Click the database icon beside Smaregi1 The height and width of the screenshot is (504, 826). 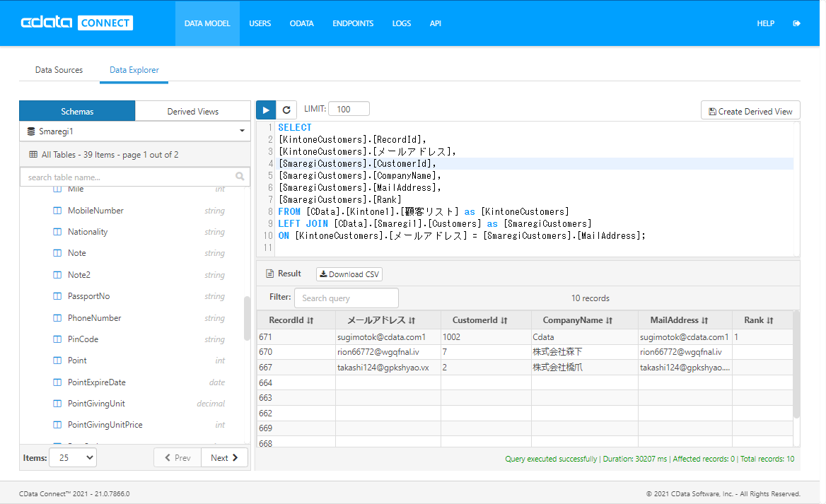(x=31, y=131)
